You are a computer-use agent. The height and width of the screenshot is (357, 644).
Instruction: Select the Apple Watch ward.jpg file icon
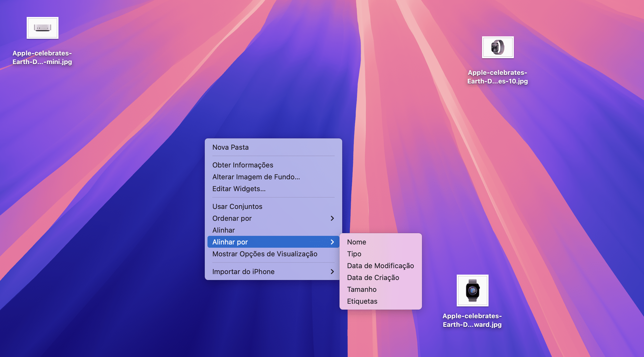(472, 290)
